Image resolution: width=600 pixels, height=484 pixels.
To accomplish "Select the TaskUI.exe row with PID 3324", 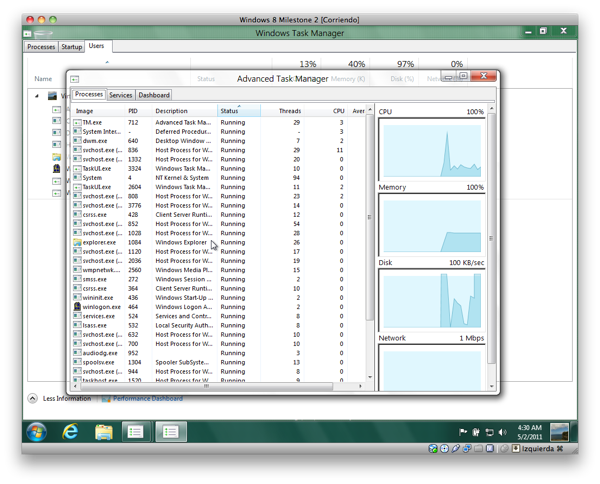I will click(219, 168).
